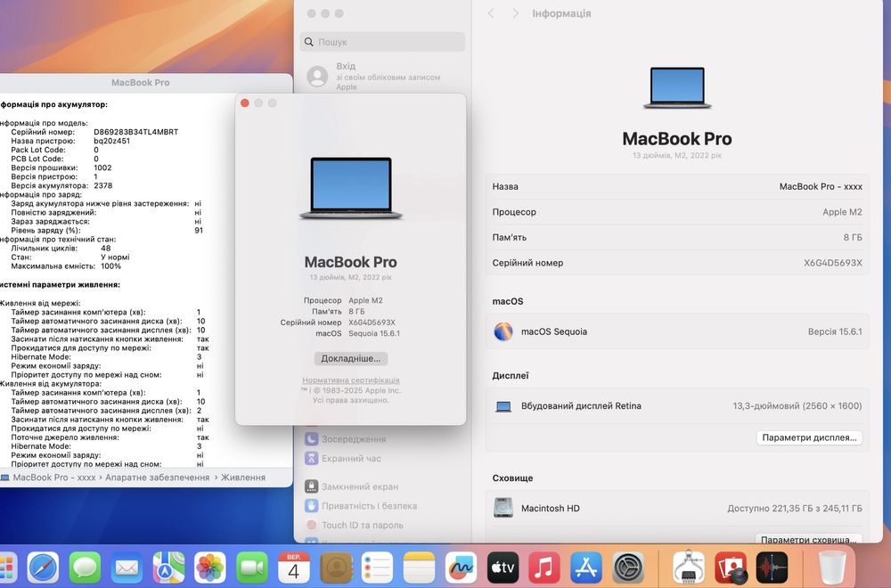Image resolution: width=891 pixels, height=588 pixels.
Task: Click Доступно 221,35 ГБ з 245,11 ГБ
Action: tap(795, 508)
